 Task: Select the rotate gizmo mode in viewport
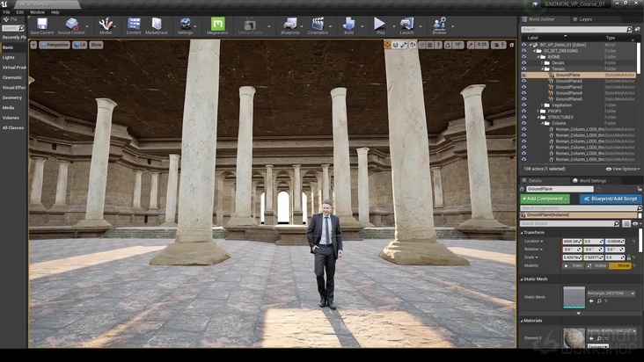(396, 45)
